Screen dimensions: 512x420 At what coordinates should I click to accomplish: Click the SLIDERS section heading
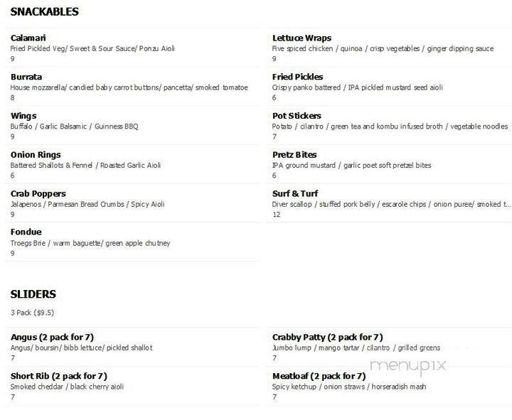coord(33,294)
